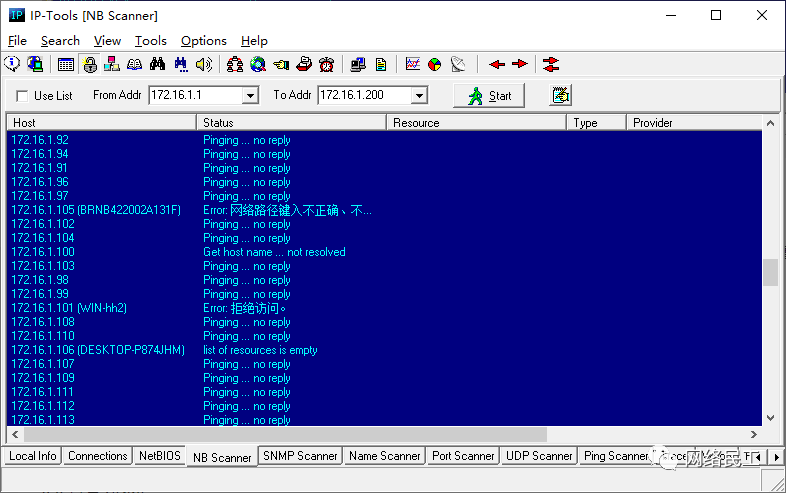Viewport: 786px width, 493px height.
Task: Open the Help menu
Action: (254, 41)
